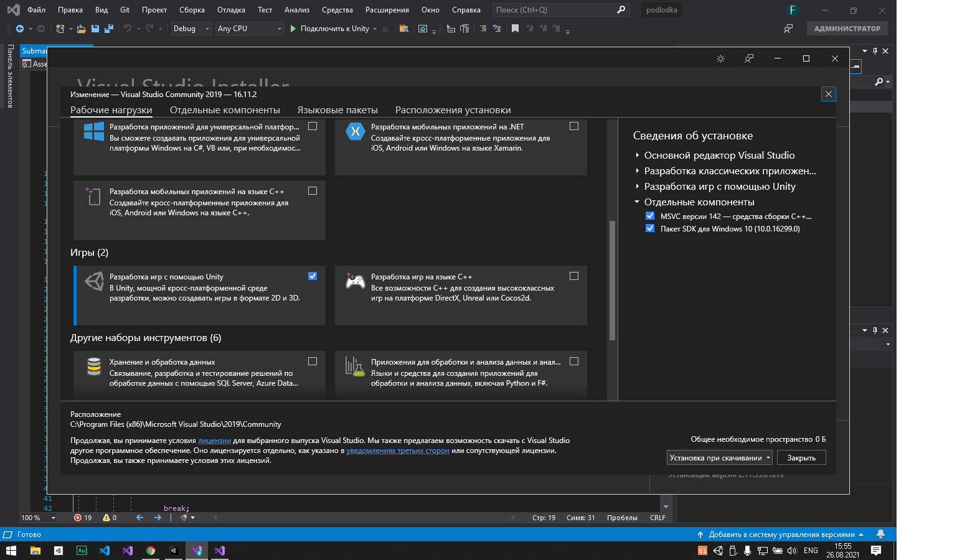Click the Закрыть button
The height and width of the screenshot is (560, 980).
click(801, 458)
